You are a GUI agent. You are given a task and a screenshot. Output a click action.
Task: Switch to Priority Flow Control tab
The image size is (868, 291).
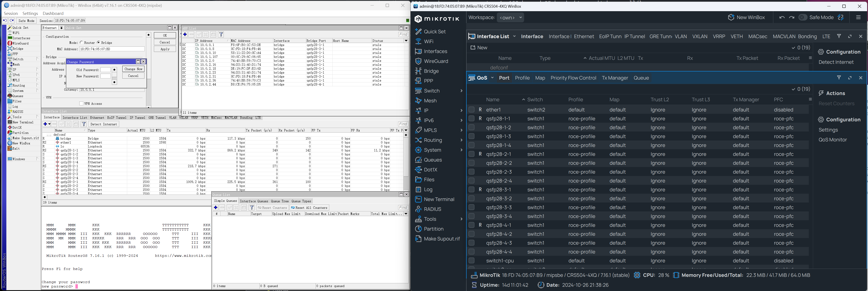(x=573, y=78)
